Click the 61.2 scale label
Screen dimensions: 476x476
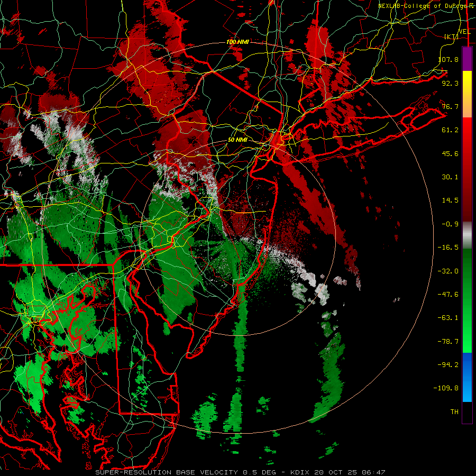point(450,130)
